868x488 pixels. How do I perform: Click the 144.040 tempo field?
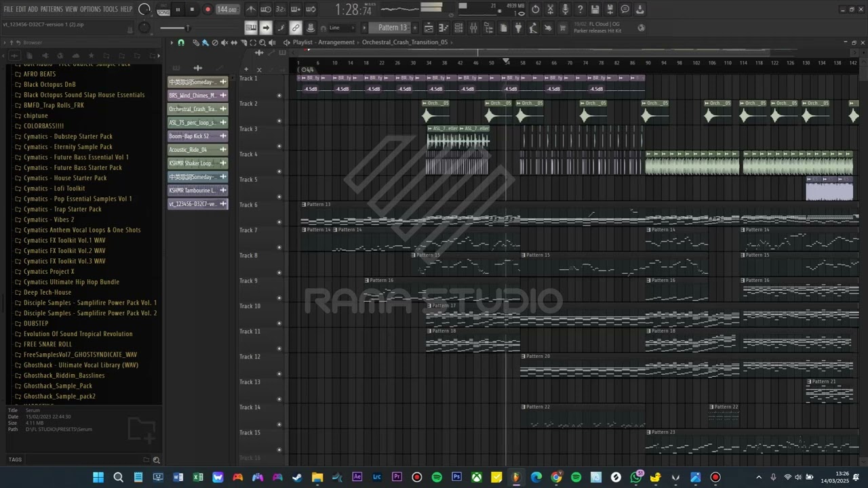pos(227,9)
